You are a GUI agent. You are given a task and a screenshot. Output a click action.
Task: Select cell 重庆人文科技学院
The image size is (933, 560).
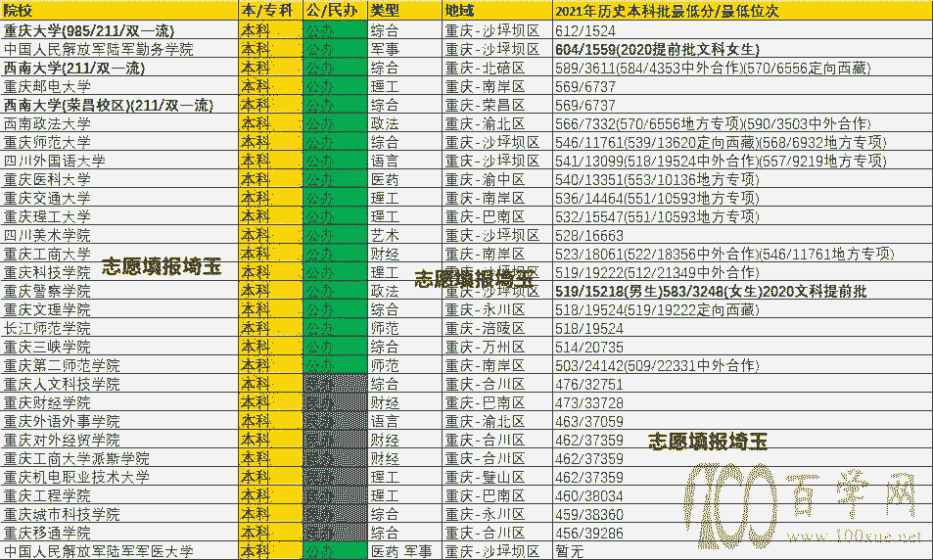(x=119, y=384)
